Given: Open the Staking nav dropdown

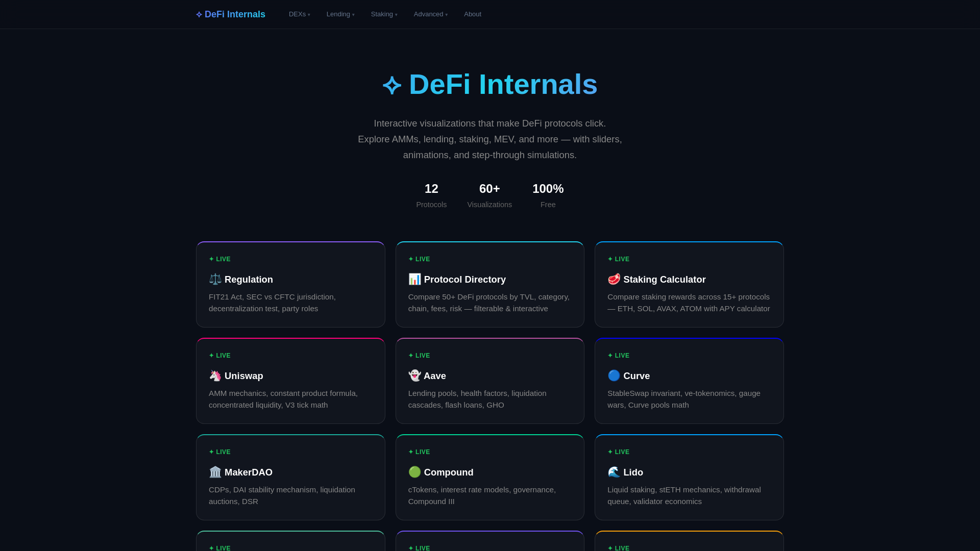Looking at the screenshot, I should click(384, 14).
